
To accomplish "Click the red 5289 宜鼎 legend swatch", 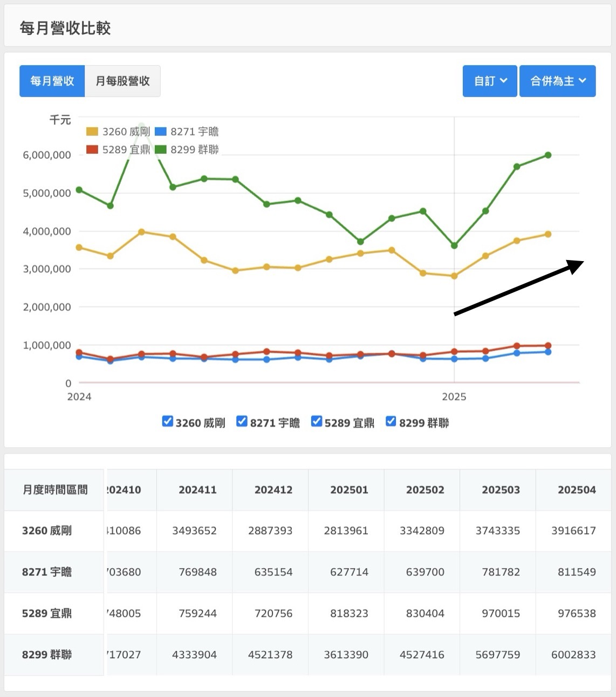I will (x=92, y=149).
